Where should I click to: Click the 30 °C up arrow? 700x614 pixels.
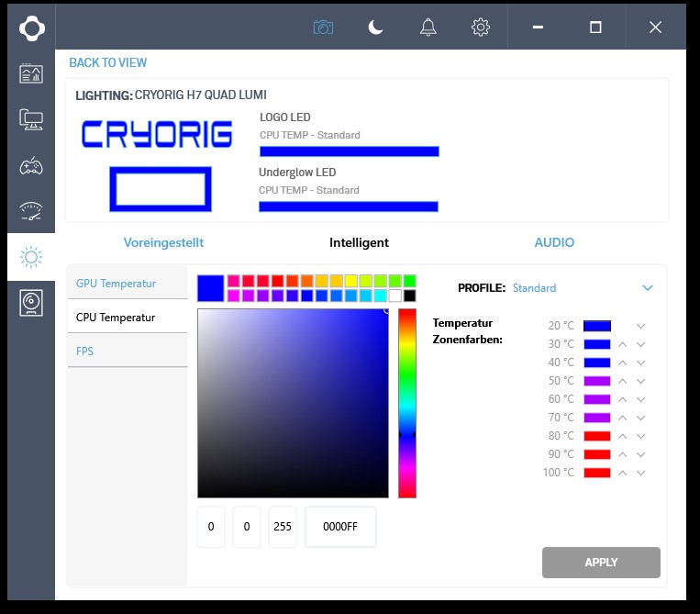coord(622,344)
